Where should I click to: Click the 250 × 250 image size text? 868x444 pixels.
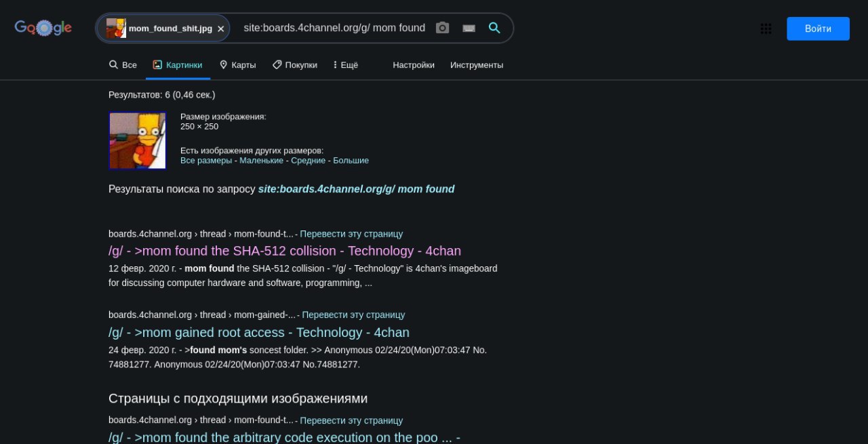199,127
